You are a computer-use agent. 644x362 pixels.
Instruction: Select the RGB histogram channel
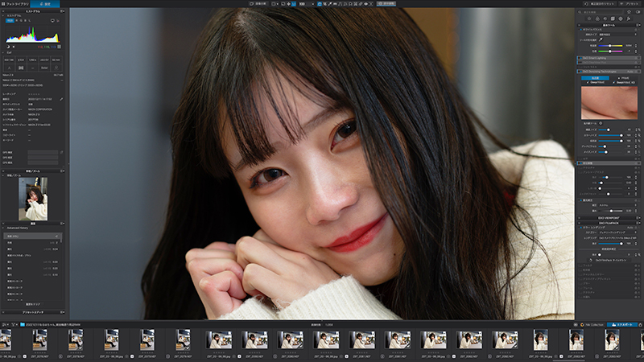click(10, 21)
